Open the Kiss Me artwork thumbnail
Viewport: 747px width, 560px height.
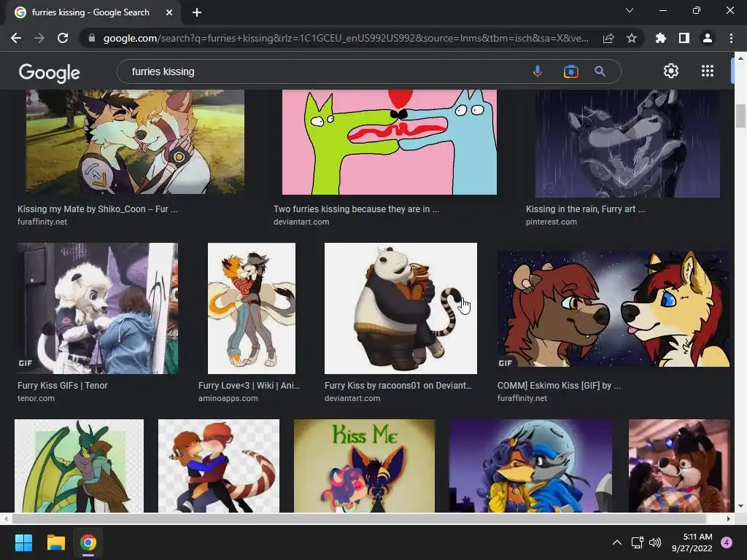(x=365, y=466)
